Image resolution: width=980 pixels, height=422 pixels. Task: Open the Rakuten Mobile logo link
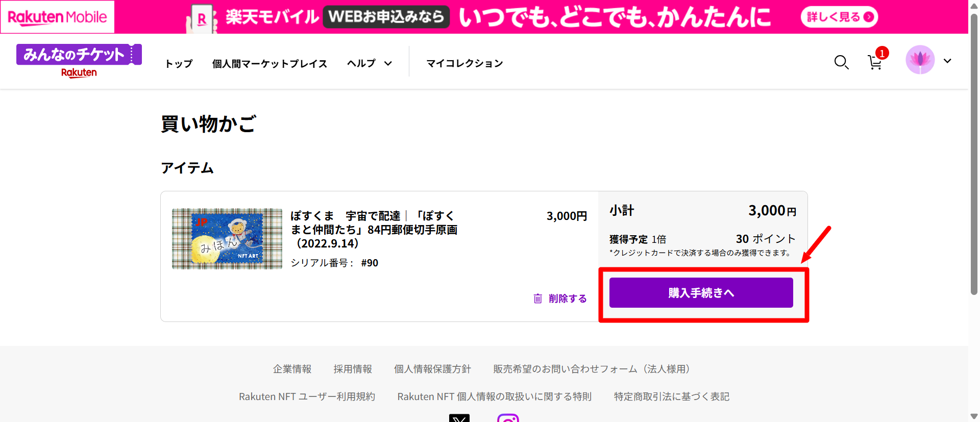click(57, 17)
